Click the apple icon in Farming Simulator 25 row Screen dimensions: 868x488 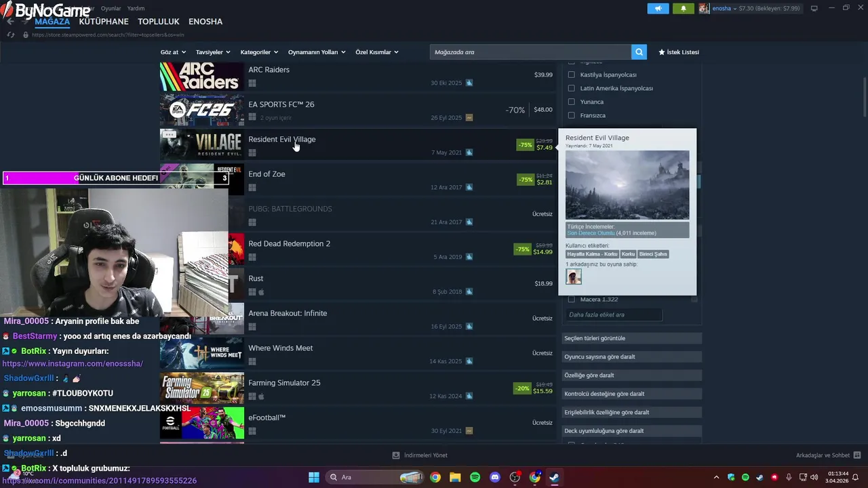[262, 396]
